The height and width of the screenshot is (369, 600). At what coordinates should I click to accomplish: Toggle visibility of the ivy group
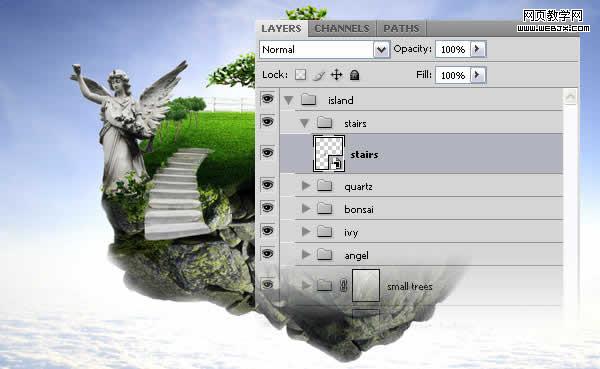pos(267,231)
